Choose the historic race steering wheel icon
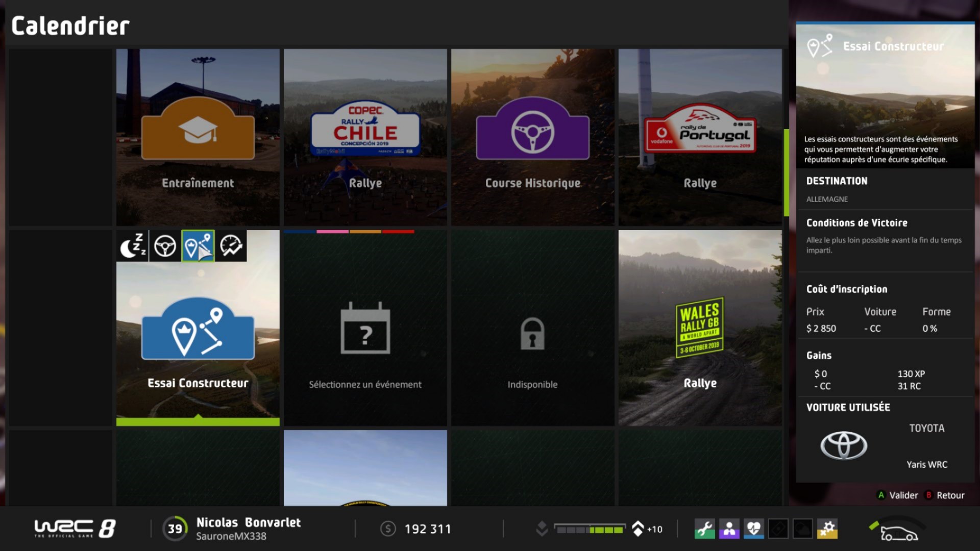Viewport: 980px width, 551px height. point(165,246)
